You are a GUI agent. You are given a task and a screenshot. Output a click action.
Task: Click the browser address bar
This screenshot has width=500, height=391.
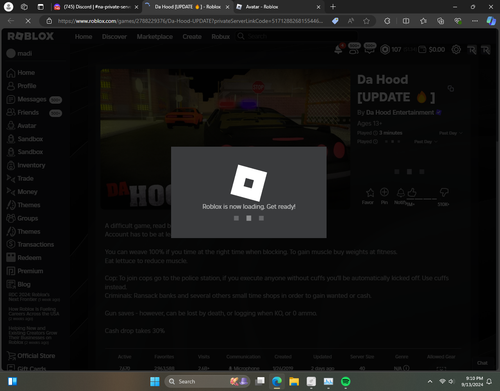190,21
